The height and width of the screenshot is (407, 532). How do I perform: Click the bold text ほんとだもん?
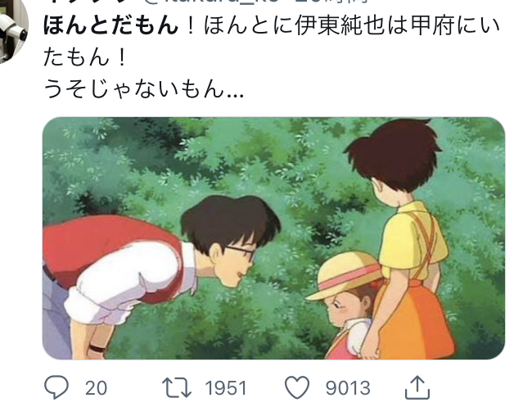[x=110, y=26]
